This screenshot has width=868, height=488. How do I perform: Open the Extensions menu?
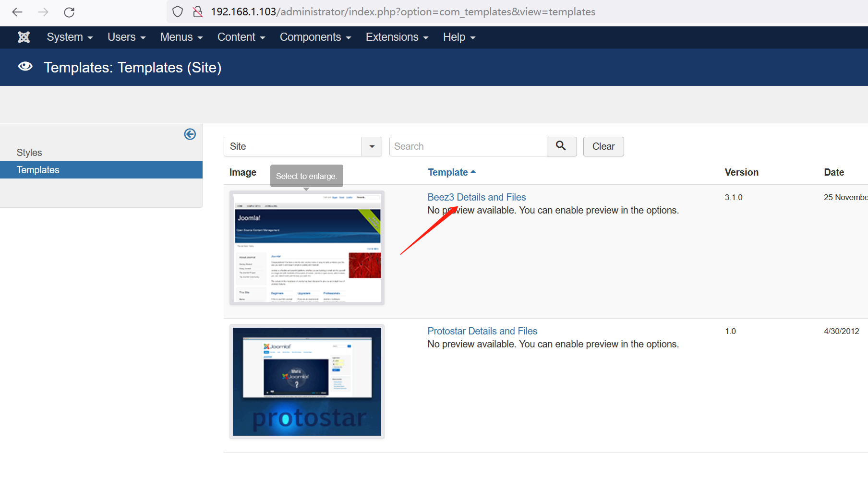pyautogui.click(x=397, y=37)
